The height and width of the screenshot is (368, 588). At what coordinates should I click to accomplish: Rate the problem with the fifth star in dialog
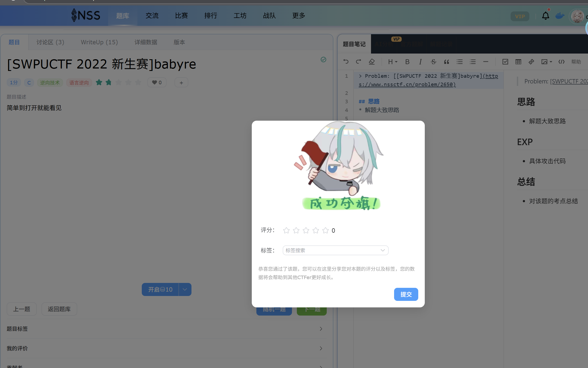(325, 230)
